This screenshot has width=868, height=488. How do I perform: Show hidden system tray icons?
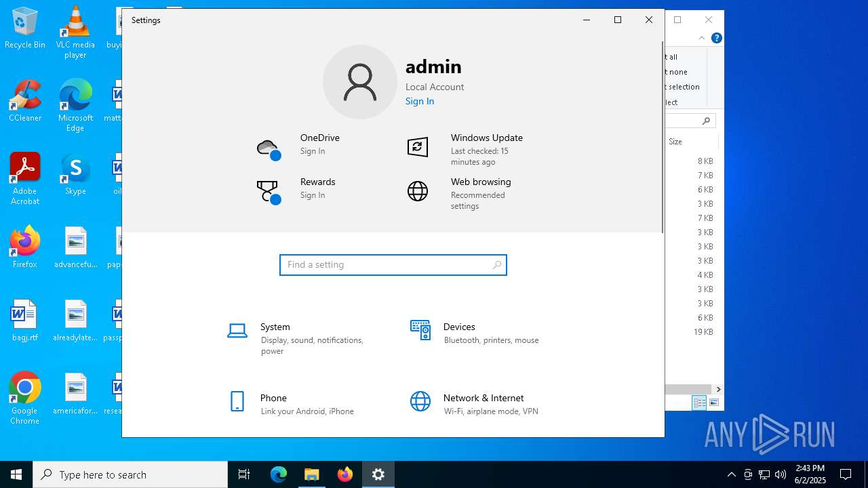coord(731,474)
